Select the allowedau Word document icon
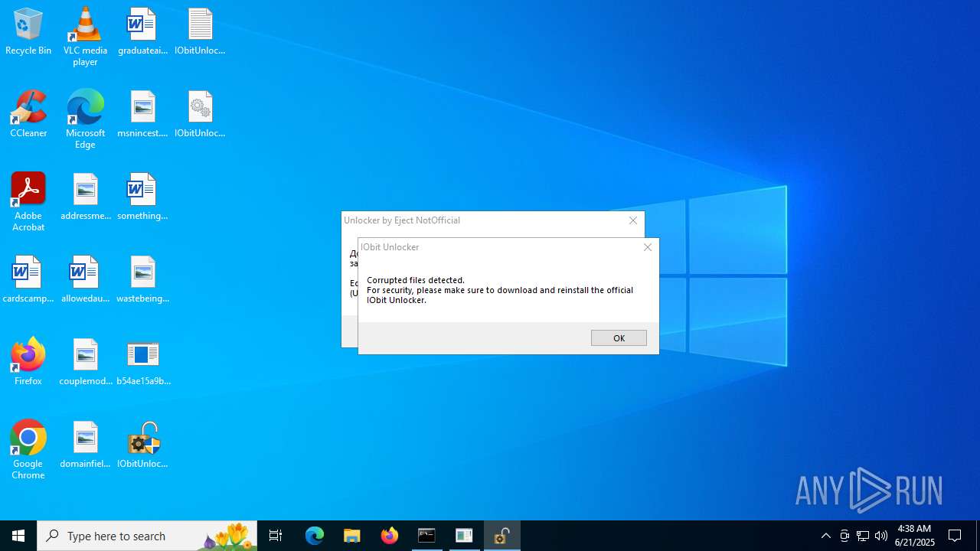 tap(85, 280)
